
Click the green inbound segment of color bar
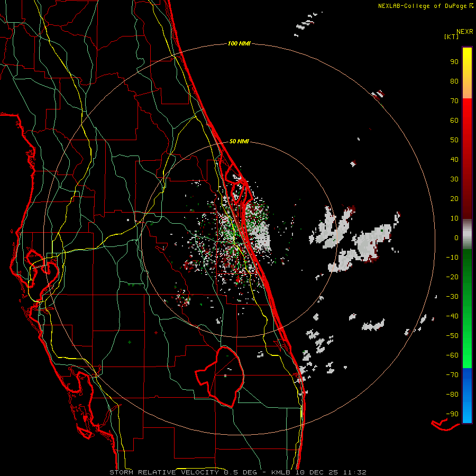coord(467,308)
